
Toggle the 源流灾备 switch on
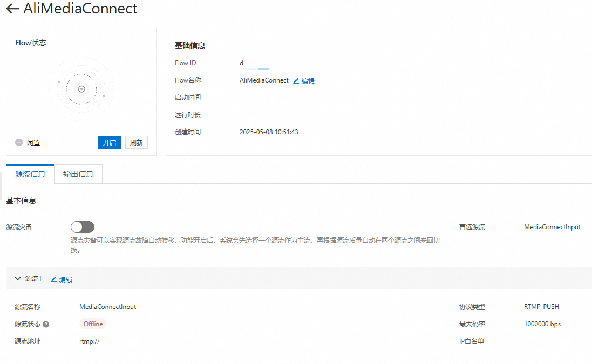tap(83, 226)
